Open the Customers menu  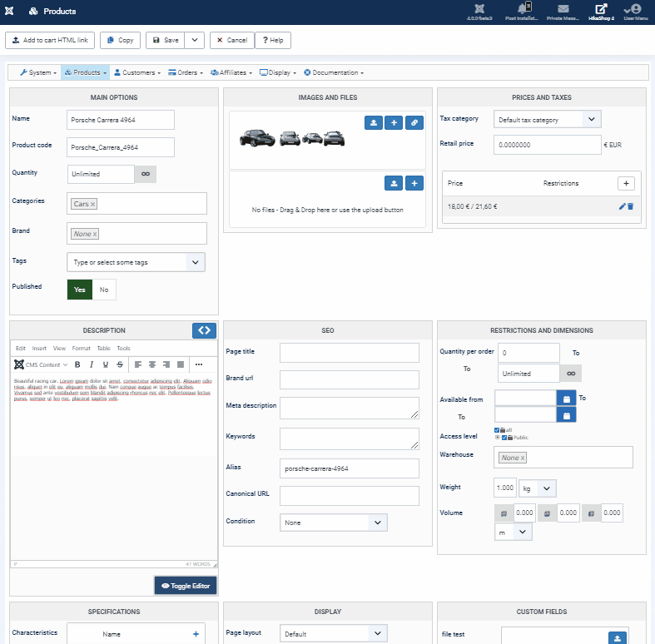pyautogui.click(x=137, y=72)
